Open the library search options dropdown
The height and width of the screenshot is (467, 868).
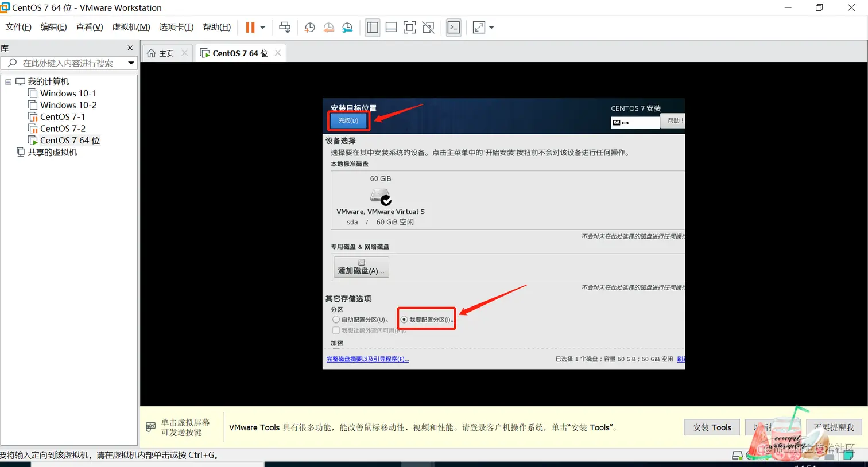[x=131, y=63]
